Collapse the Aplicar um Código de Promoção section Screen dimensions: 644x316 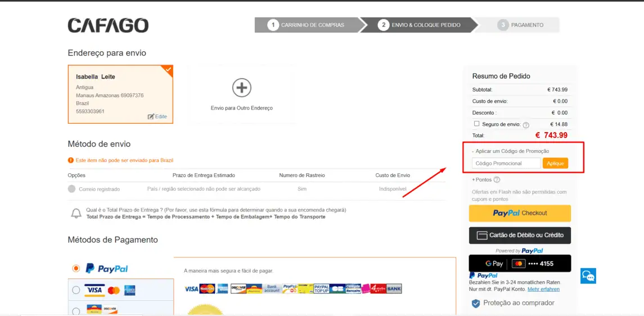tap(511, 151)
